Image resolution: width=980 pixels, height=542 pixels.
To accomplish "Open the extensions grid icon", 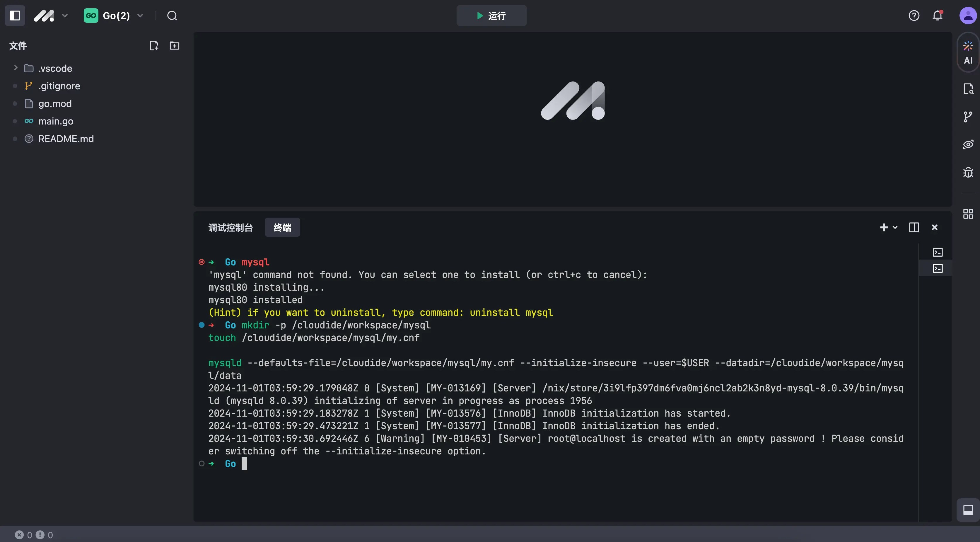I will (x=968, y=214).
